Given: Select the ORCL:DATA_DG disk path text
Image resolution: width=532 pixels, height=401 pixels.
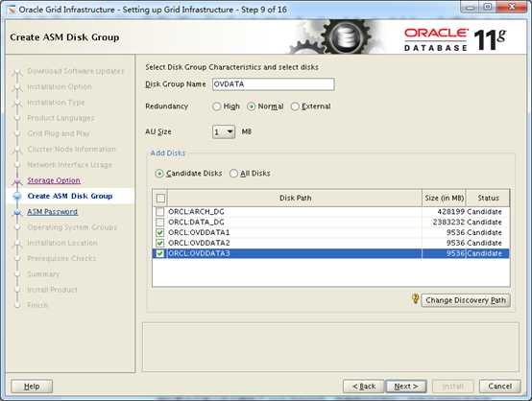Looking at the screenshot, I should [196, 223].
